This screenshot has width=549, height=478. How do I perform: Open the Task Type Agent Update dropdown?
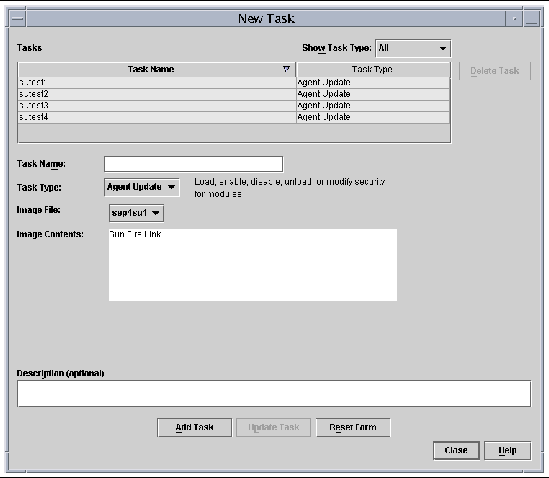pos(142,187)
